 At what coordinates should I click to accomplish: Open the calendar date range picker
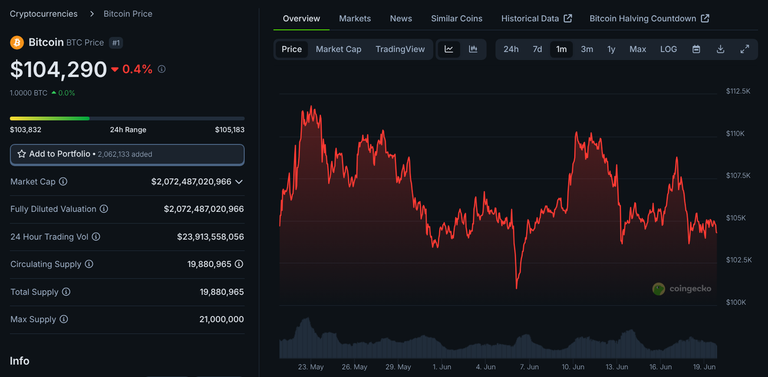click(x=696, y=49)
